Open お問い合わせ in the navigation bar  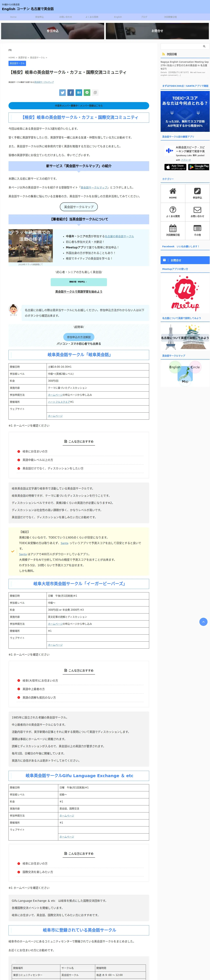(x=66, y=17)
